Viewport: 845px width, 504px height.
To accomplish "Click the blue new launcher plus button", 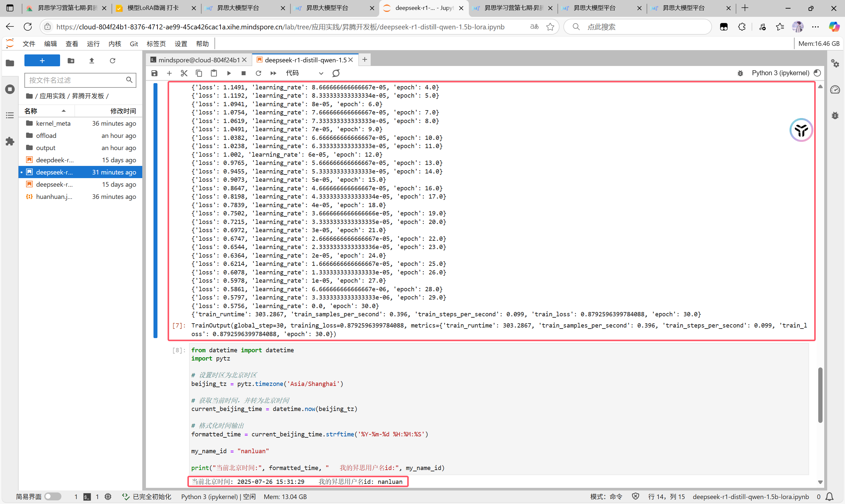I will click(42, 61).
